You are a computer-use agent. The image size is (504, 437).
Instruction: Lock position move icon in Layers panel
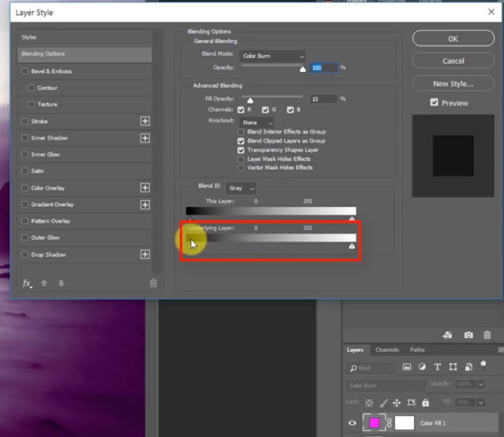pyautogui.click(x=397, y=402)
